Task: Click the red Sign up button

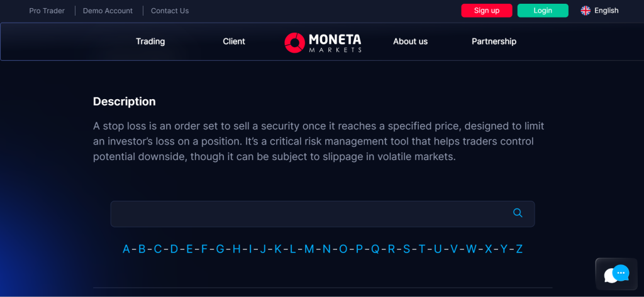Action: point(486,11)
